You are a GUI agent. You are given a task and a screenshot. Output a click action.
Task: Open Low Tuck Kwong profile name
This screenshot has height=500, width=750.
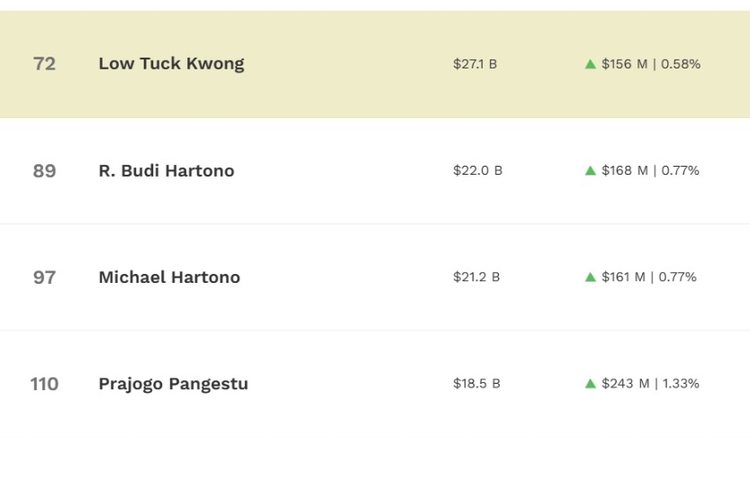tap(171, 64)
